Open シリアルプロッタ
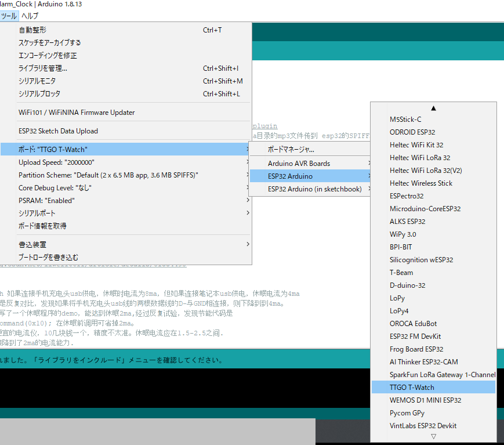Viewport: 504px width, 445px height. [126, 94]
